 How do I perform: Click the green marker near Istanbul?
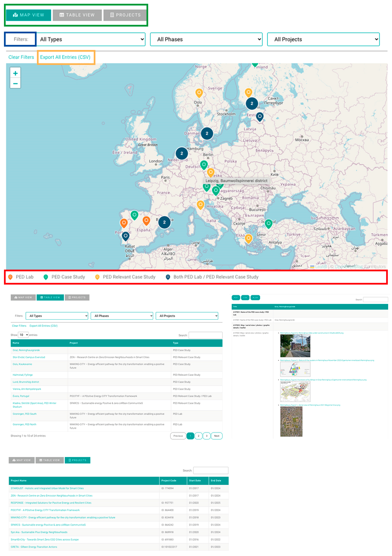point(268,223)
